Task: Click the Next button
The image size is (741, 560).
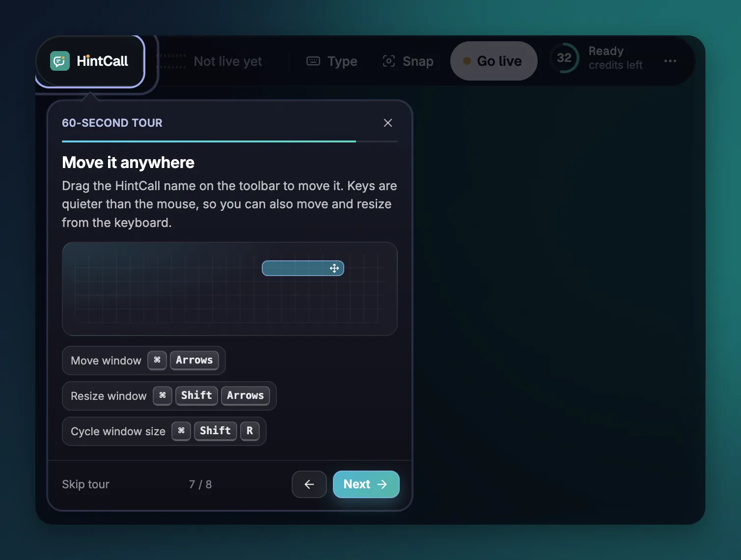Action: [x=366, y=484]
